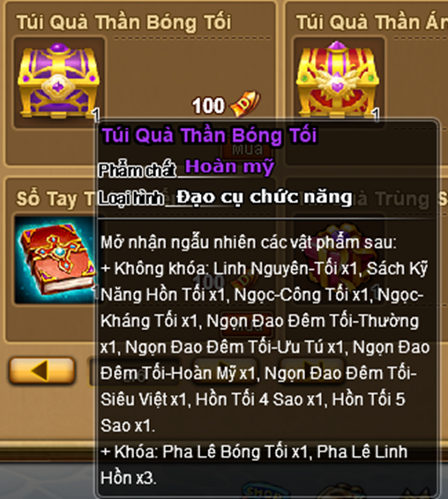Click the character icon next to SHOP
Screen dimensions: 448x499
[342, 492]
